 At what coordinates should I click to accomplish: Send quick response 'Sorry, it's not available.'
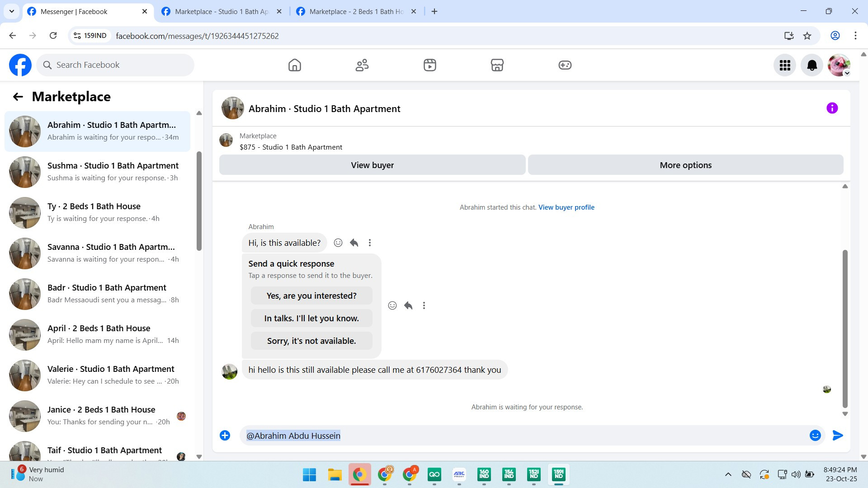311,341
